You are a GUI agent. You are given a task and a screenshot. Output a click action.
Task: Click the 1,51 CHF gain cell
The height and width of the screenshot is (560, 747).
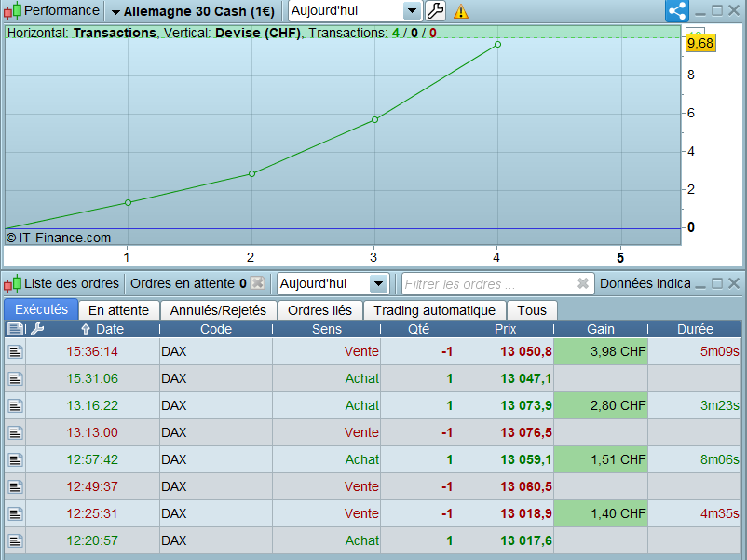click(600, 460)
